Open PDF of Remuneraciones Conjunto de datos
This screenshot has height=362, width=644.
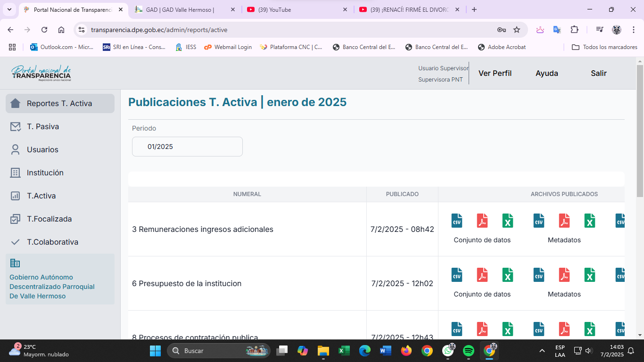482,221
